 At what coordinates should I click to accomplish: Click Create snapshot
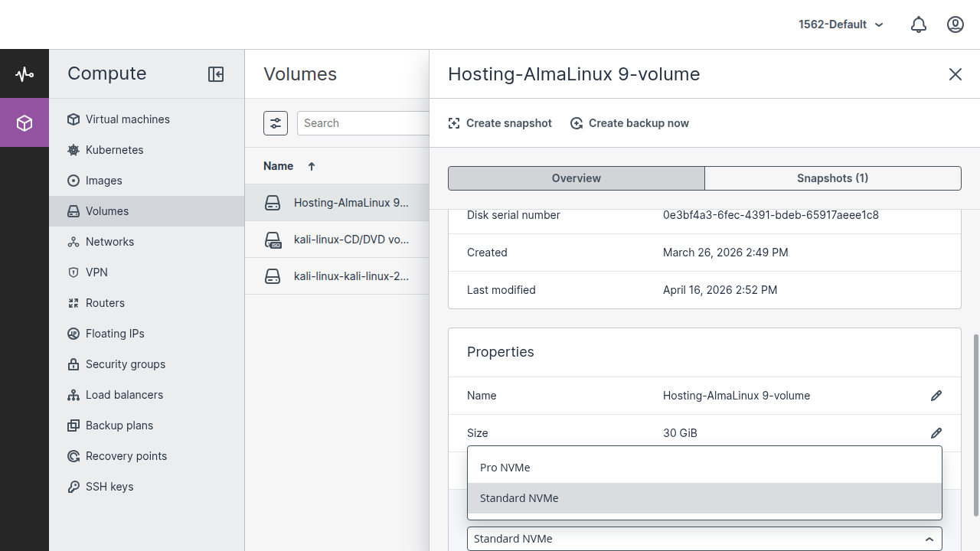(x=500, y=123)
